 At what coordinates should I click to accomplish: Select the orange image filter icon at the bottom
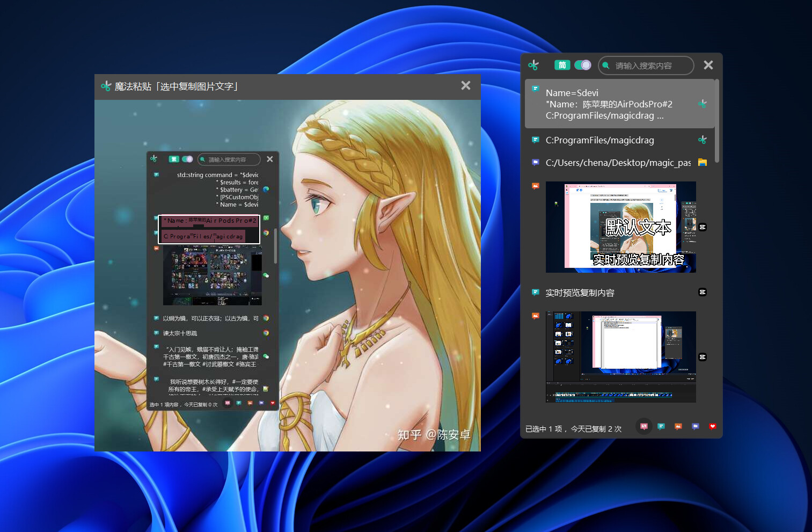[678, 426]
